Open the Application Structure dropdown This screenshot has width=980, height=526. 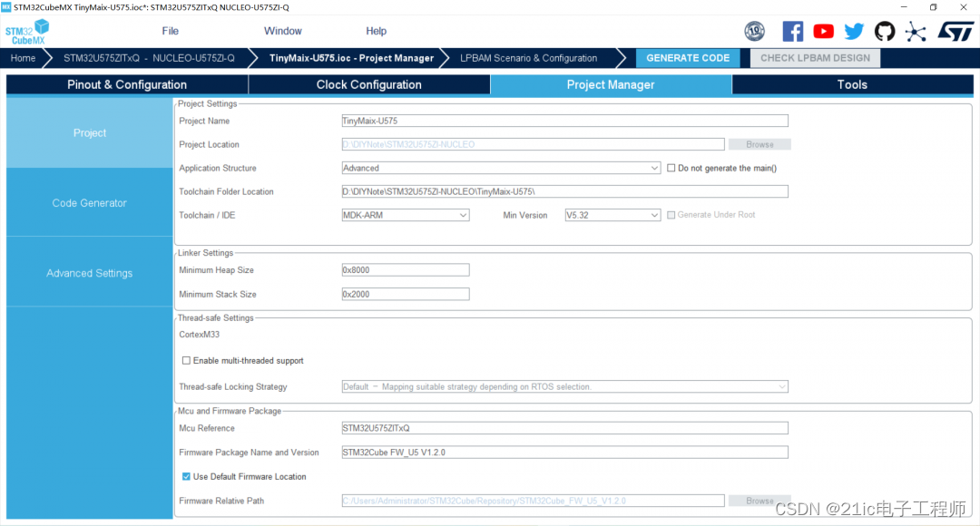(x=501, y=168)
